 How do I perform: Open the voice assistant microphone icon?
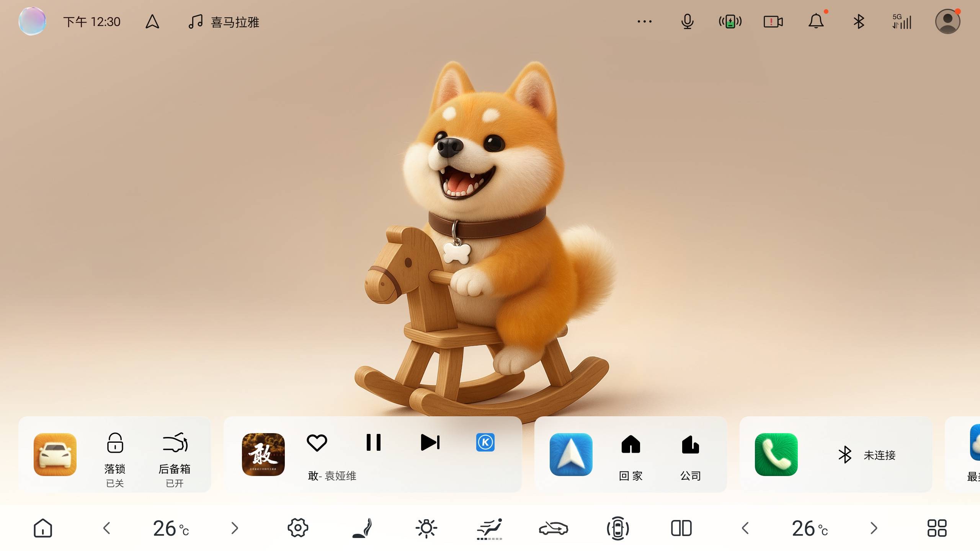(687, 21)
